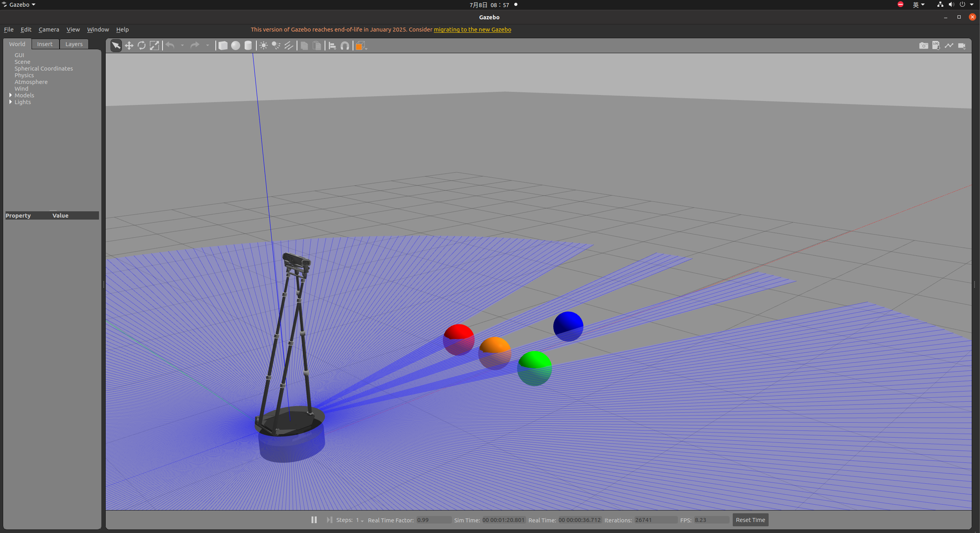
Task: Select the Rotate mode tool
Action: (x=142, y=46)
